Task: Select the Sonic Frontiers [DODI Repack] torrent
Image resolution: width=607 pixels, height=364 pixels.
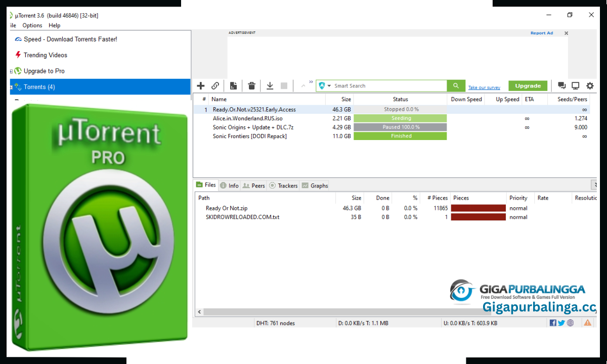Action: (392, 136)
